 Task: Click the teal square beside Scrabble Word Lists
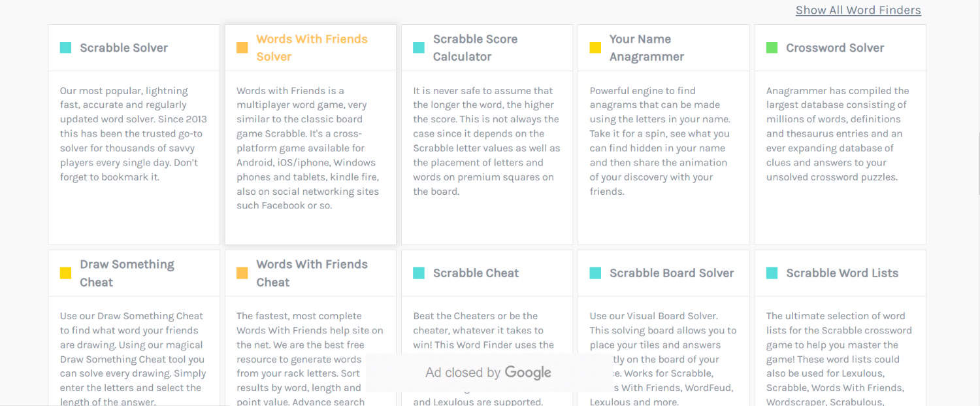tap(772, 273)
